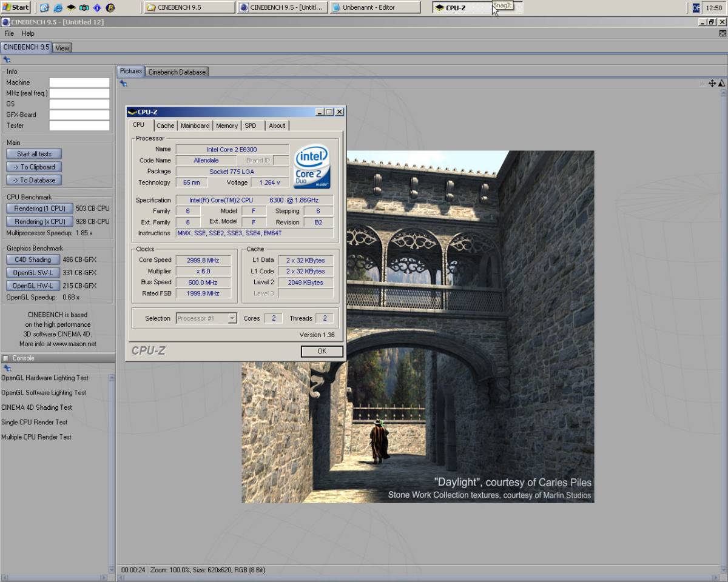The image size is (728, 582).
Task: Click the Machine input field
Action: (79, 82)
